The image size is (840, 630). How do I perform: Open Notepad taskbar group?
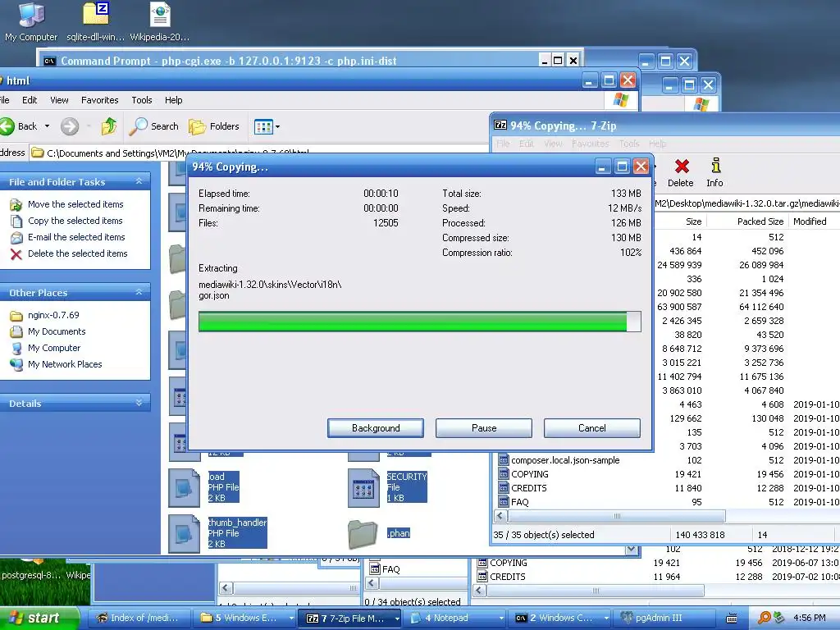(455, 618)
